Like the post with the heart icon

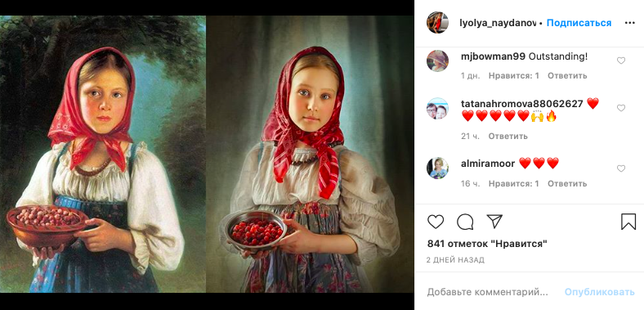pyautogui.click(x=436, y=222)
